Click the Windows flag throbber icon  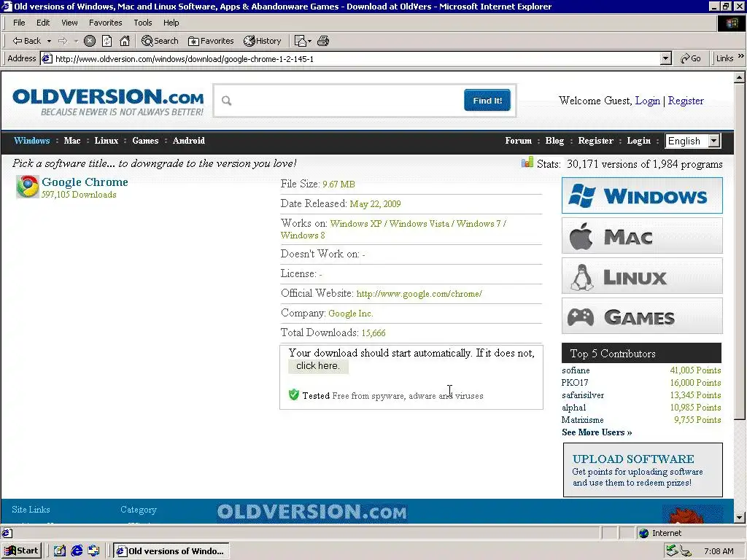pyautogui.click(x=731, y=23)
